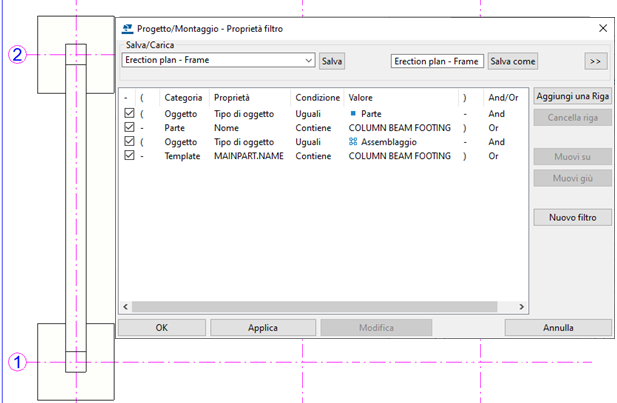
Task: Click horizontal scrollbar left arrow
Action: 126,307
